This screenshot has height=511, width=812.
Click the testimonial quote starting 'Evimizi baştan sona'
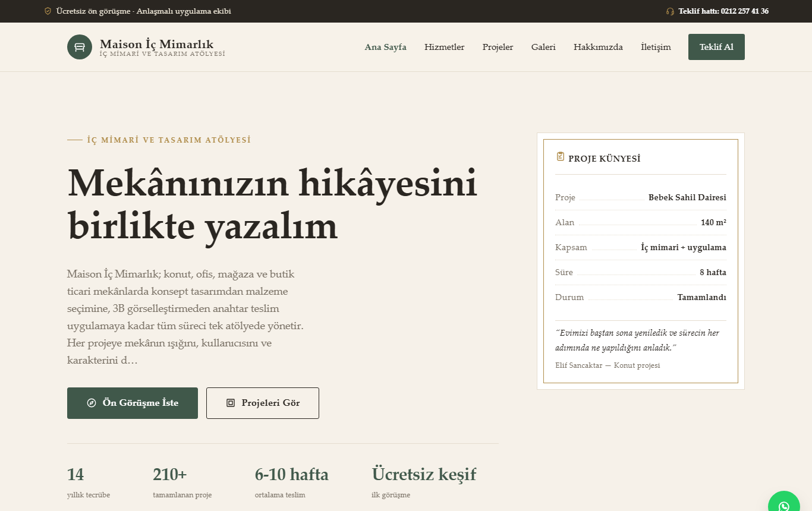point(637,340)
